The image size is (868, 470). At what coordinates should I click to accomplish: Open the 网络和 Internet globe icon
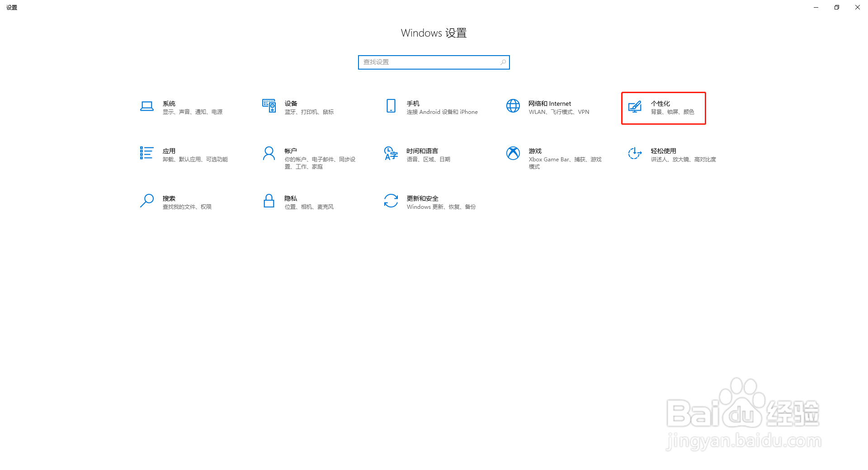513,106
